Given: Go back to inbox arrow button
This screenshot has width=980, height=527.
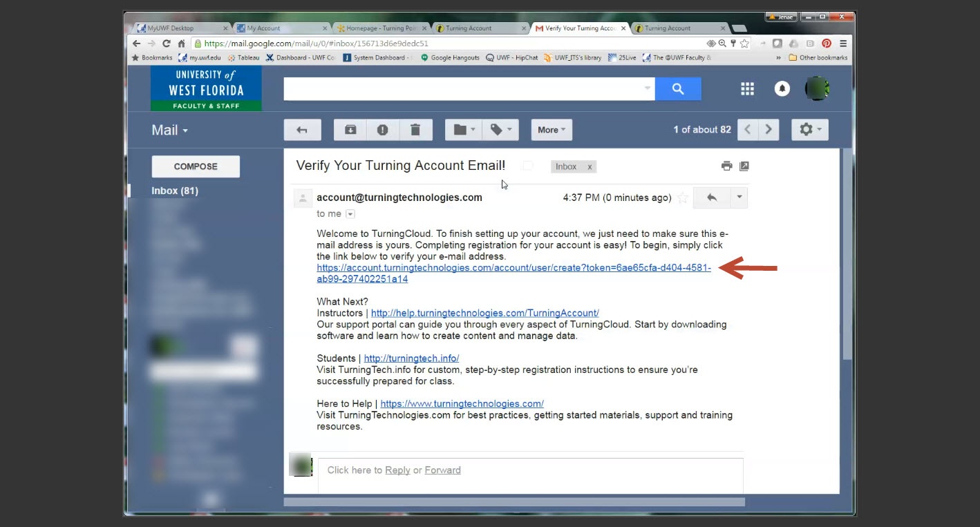Looking at the screenshot, I should point(302,130).
